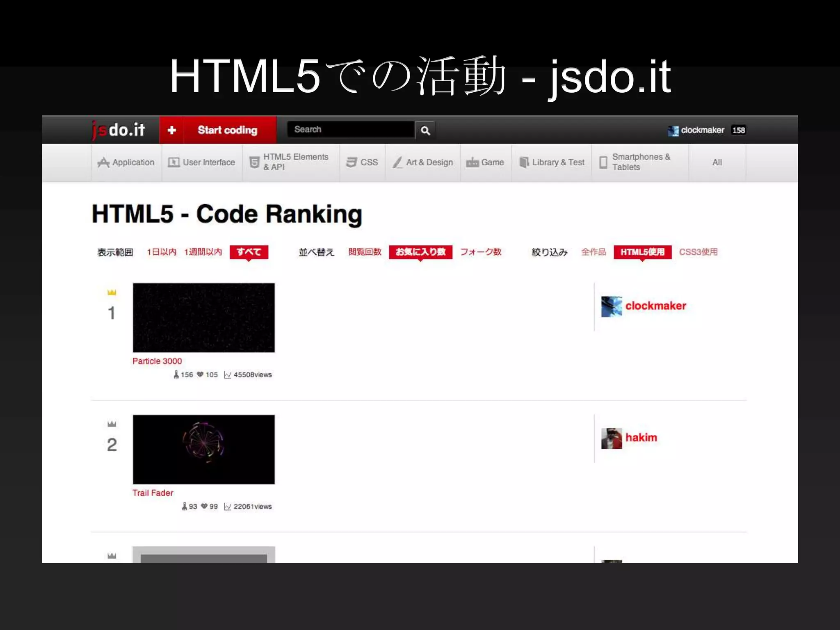Click the Library & Test book icon
The width and height of the screenshot is (840, 630).
coord(524,162)
